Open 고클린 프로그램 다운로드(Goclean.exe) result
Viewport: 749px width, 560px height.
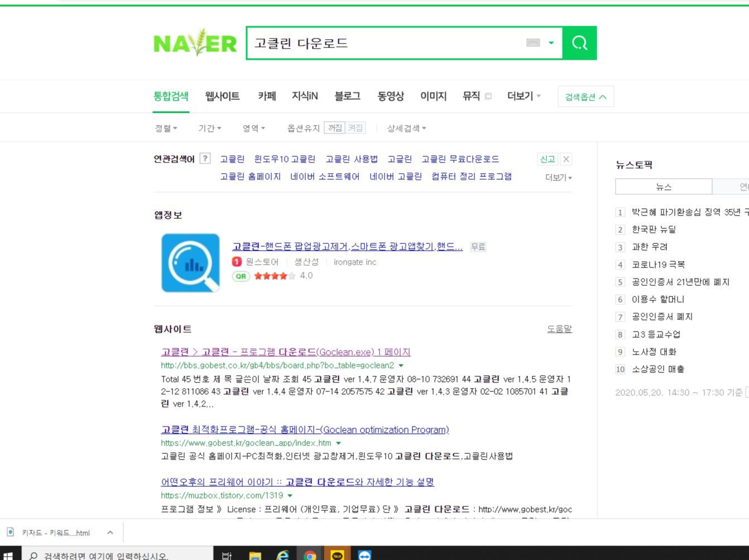pos(286,352)
